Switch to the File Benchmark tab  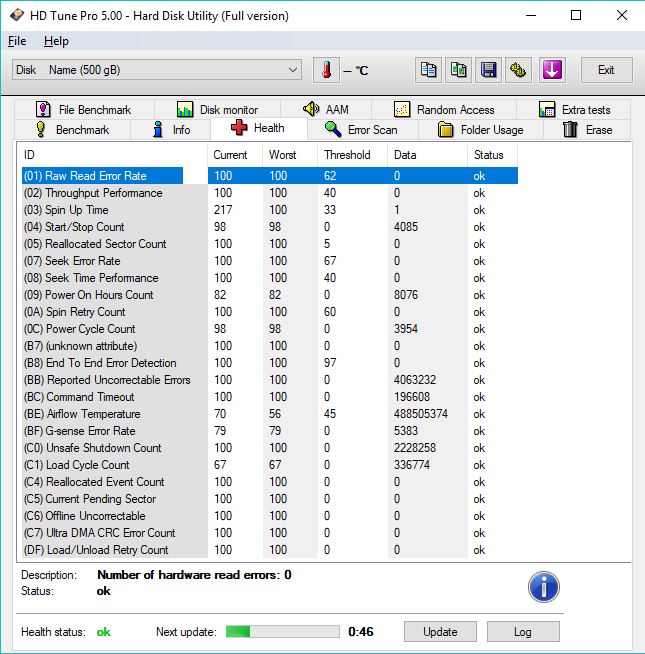pyautogui.click(x=84, y=110)
